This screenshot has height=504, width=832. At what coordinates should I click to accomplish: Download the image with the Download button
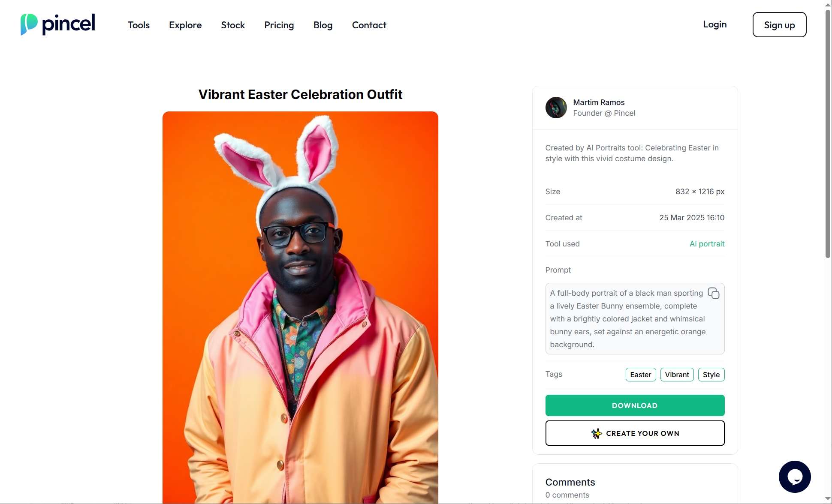tap(635, 405)
